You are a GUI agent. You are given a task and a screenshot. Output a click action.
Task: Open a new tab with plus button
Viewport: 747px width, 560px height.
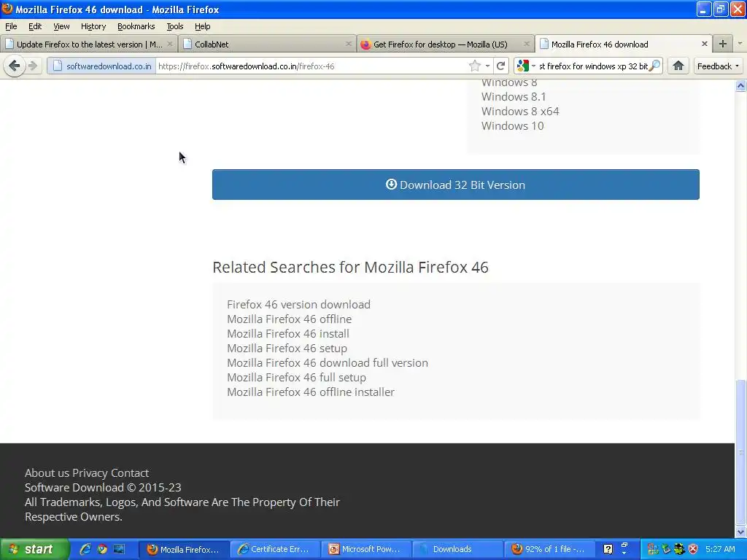(x=723, y=44)
